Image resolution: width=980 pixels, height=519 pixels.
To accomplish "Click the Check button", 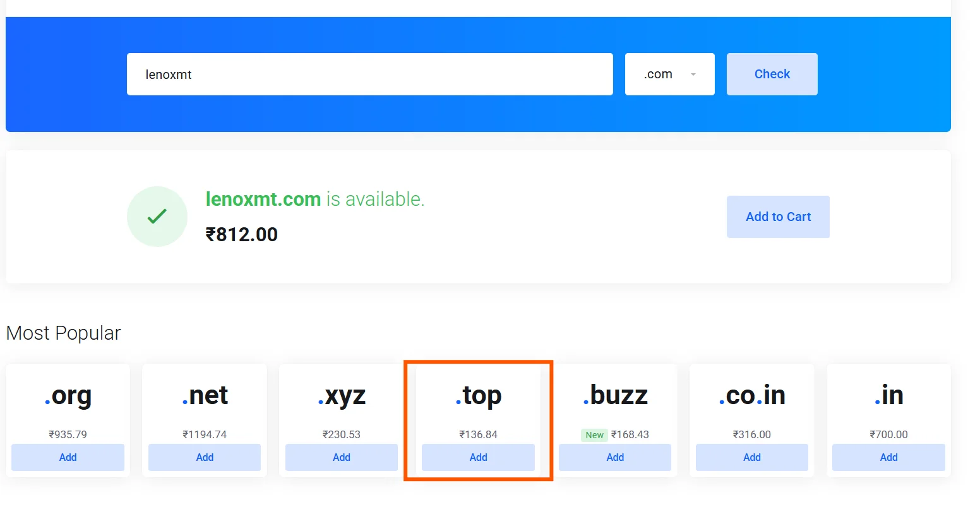I will (x=772, y=74).
